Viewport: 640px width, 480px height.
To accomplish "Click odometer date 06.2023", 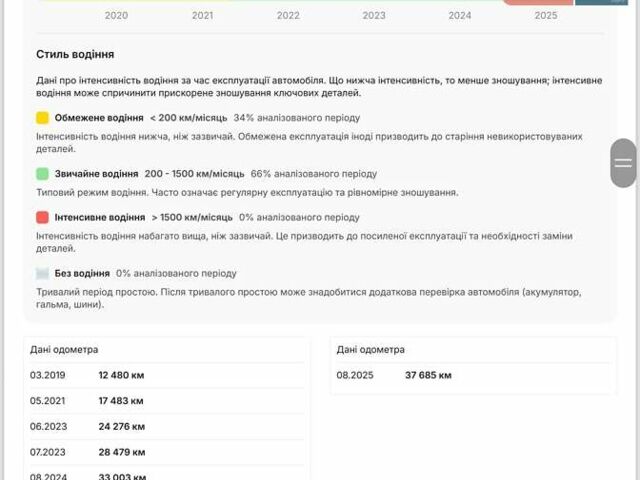I will [48, 427].
